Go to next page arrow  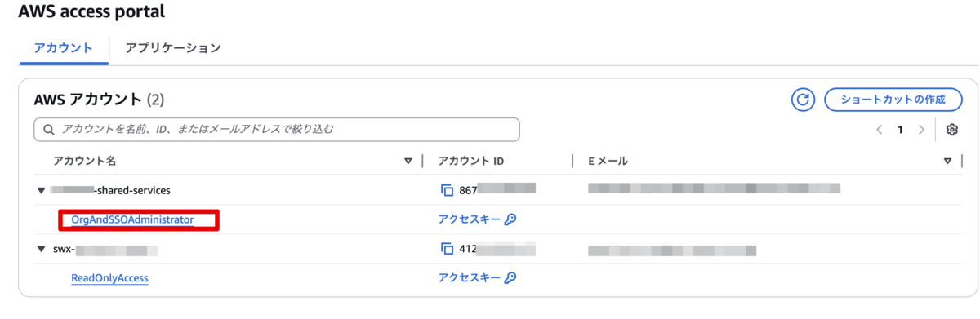(921, 130)
